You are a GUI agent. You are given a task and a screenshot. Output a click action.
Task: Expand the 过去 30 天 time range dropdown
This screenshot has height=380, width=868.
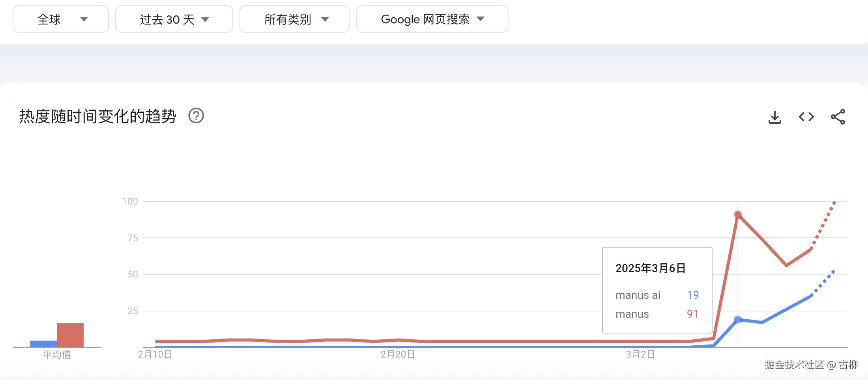(174, 19)
